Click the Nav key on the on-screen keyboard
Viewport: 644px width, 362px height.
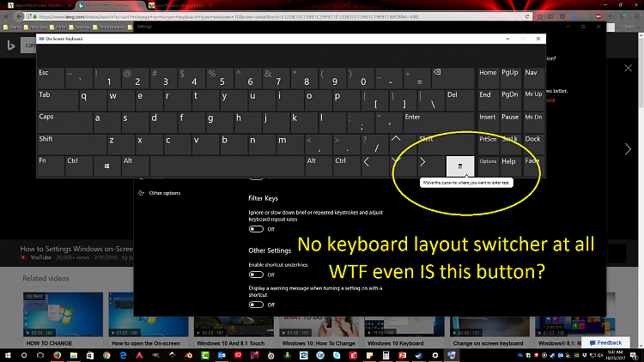(x=533, y=78)
